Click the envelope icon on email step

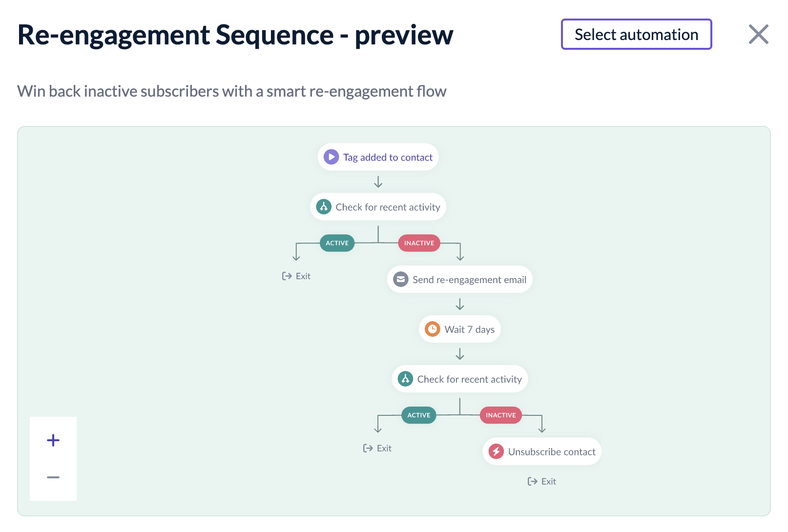(401, 280)
